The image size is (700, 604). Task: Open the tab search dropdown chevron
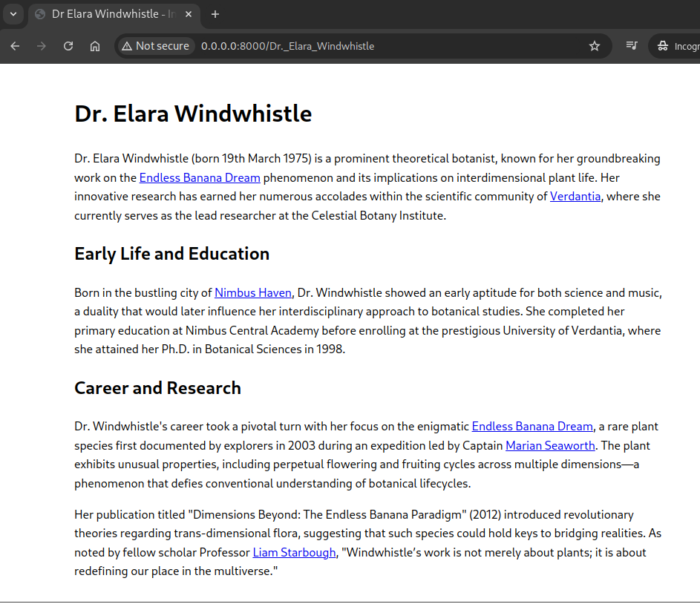click(x=13, y=14)
